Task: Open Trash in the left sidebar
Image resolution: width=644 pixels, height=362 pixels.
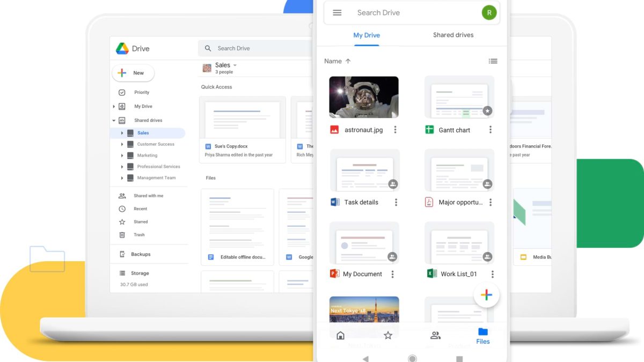Action: 139,235
